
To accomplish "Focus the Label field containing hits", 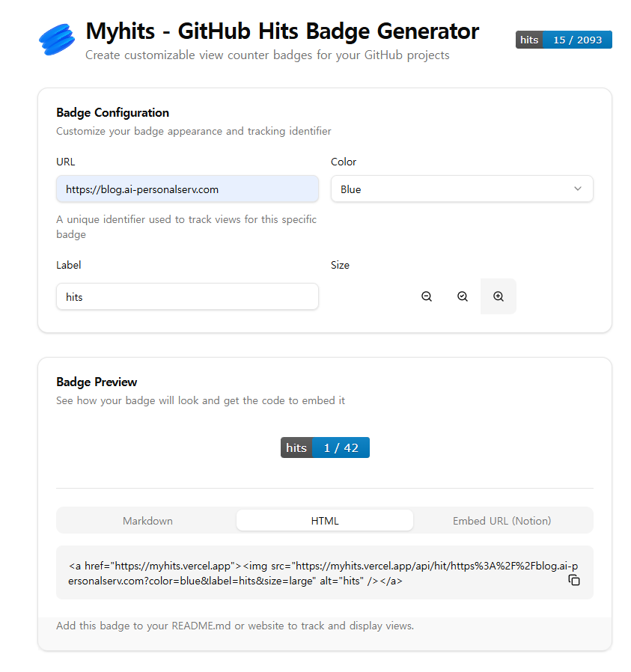I will [x=187, y=296].
